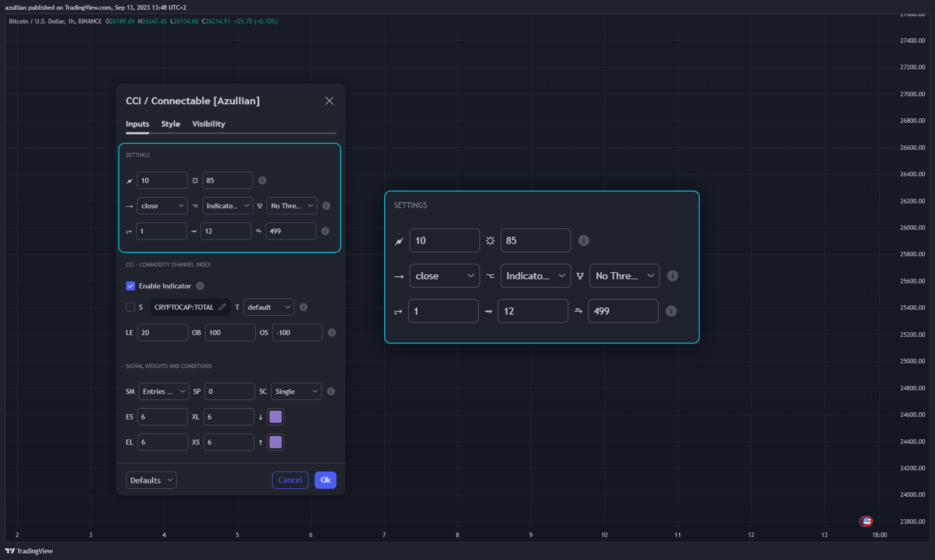Click the pencil edit icon beside CRYPTOCAP:TOTAL
The height and width of the screenshot is (560, 935).
point(222,307)
